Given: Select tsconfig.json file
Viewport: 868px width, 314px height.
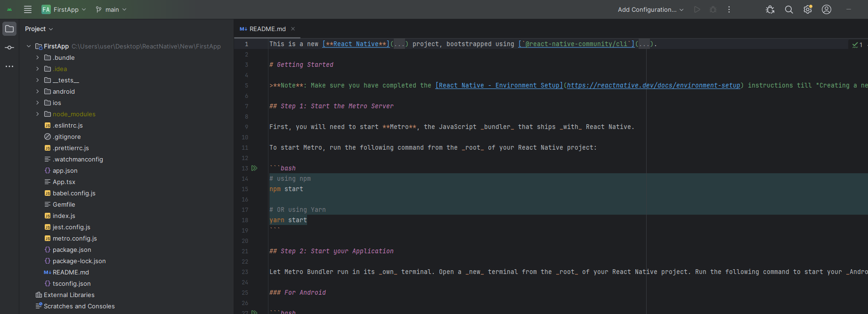Looking at the screenshot, I should [67, 283].
